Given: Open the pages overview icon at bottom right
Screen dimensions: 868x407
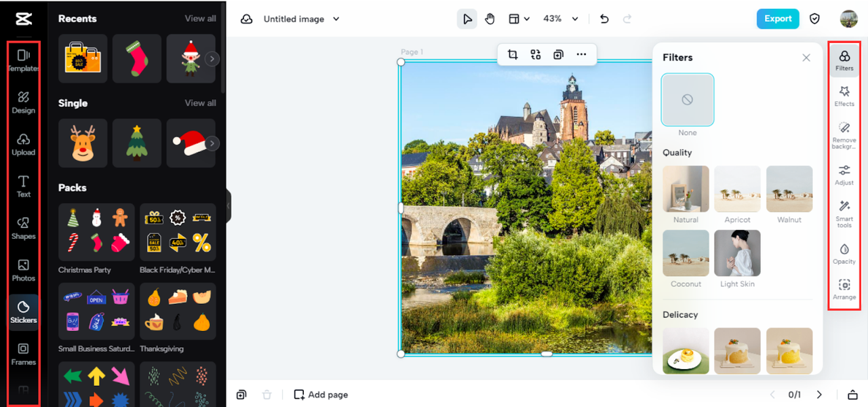Looking at the screenshot, I should [853, 395].
